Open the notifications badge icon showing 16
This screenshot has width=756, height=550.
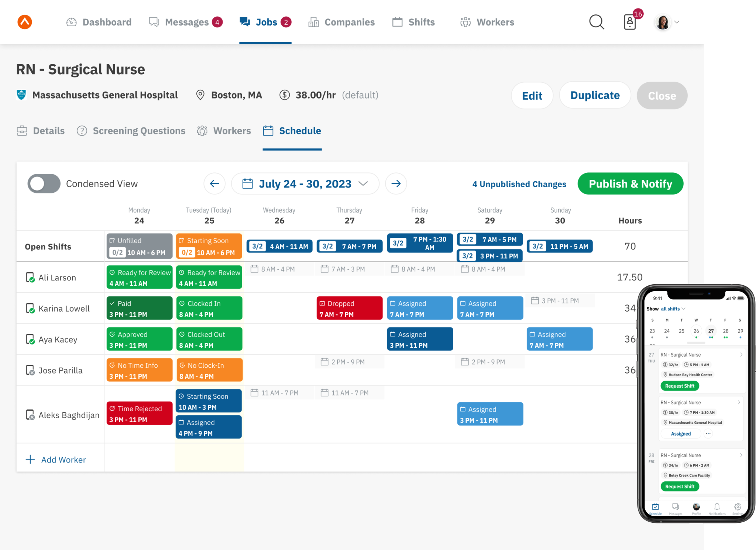[x=630, y=22]
